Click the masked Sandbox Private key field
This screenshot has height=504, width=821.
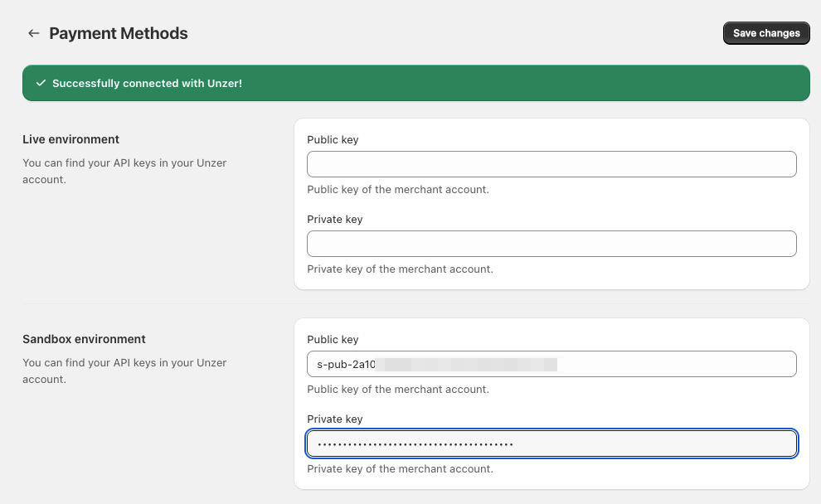click(551, 444)
